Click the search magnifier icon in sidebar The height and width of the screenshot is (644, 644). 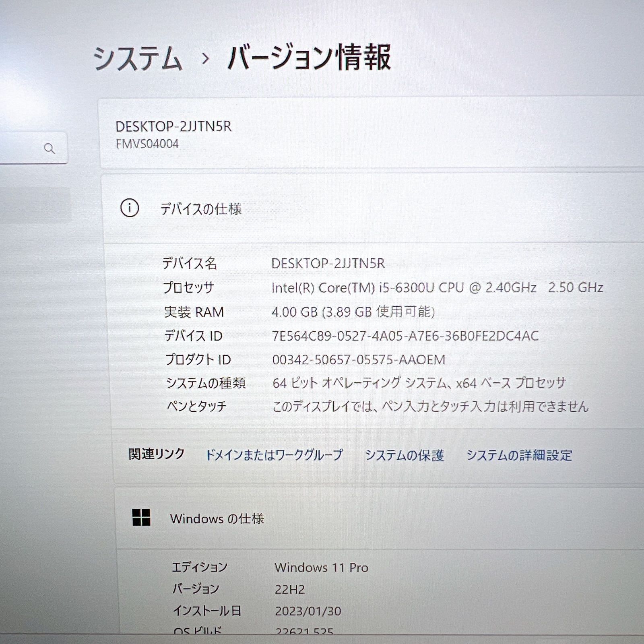click(50, 149)
